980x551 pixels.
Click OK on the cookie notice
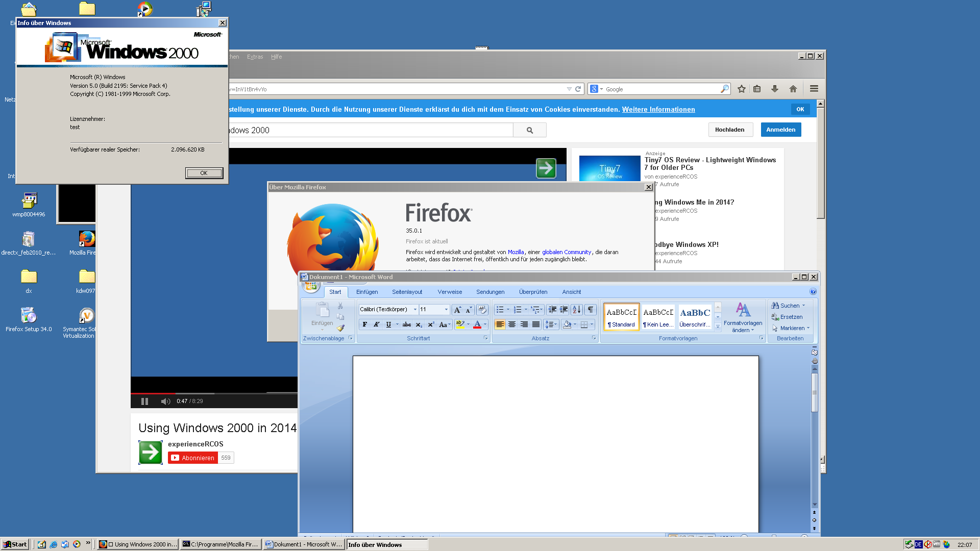(800, 109)
